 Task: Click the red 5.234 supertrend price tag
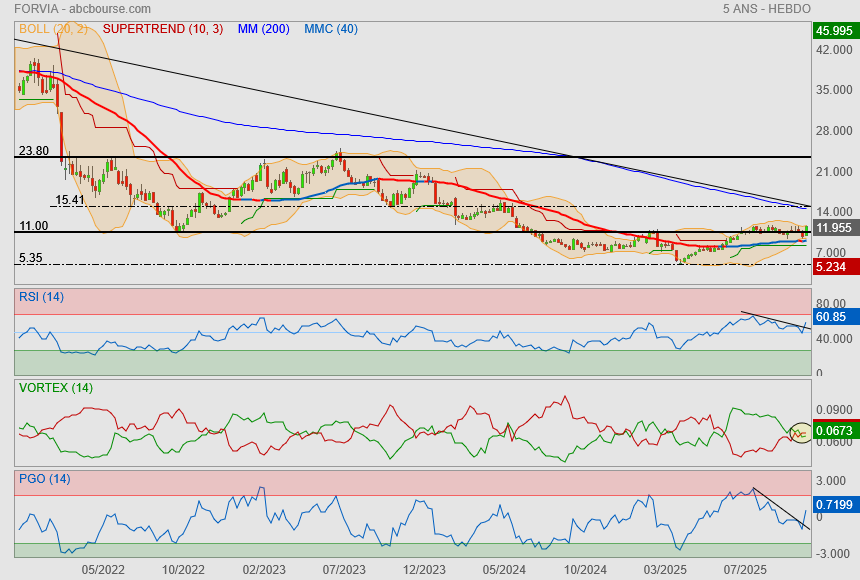click(x=832, y=267)
